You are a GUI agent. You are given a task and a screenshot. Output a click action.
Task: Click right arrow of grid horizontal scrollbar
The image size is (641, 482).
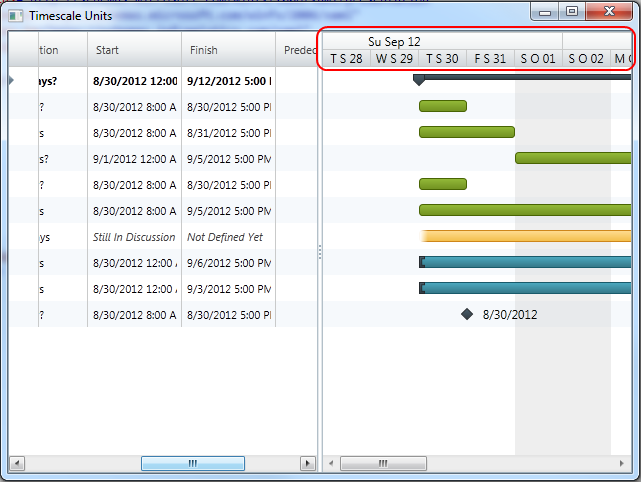pyautogui.click(x=308, y=463)
